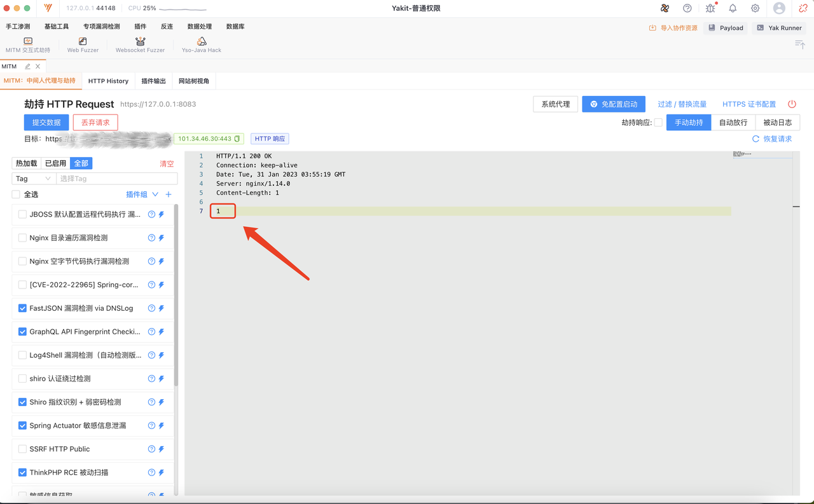The image size is (814, 504).
Task: Click the 选择Tag input field
Action: pos(117,179)
